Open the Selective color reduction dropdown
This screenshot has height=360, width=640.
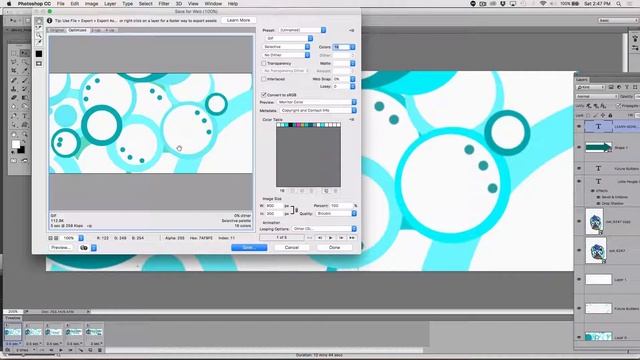[x=286, y=47]
